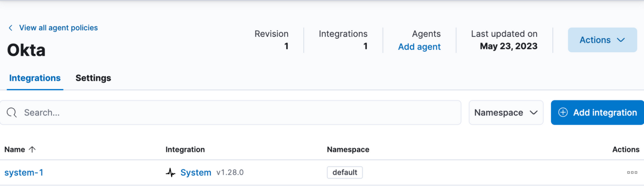644x195 pixels.
Task: Click the System integration pulse icon
Action: [x=170, y=173]
